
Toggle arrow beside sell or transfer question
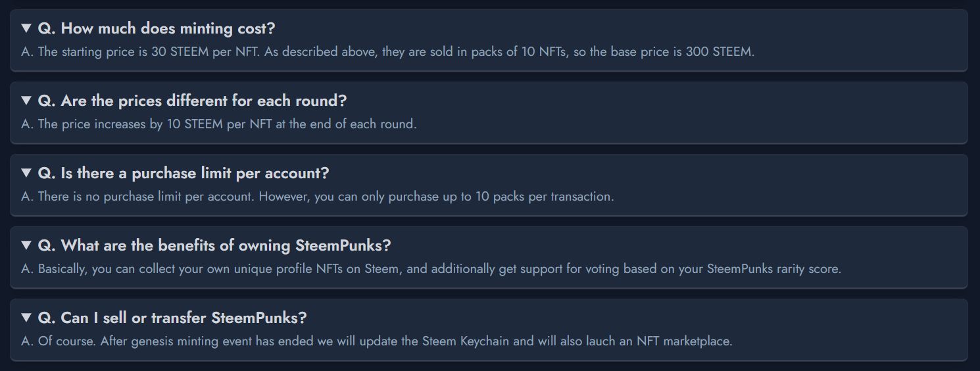(x=26, y=318)
